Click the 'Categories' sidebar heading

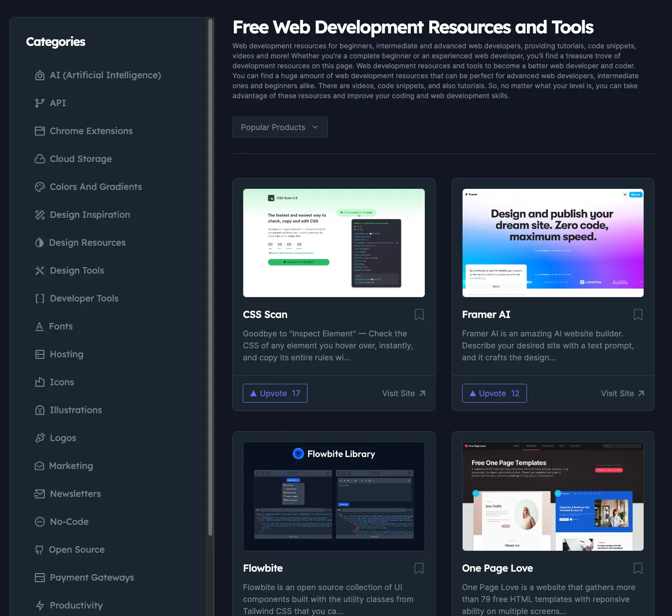[56, 42]
